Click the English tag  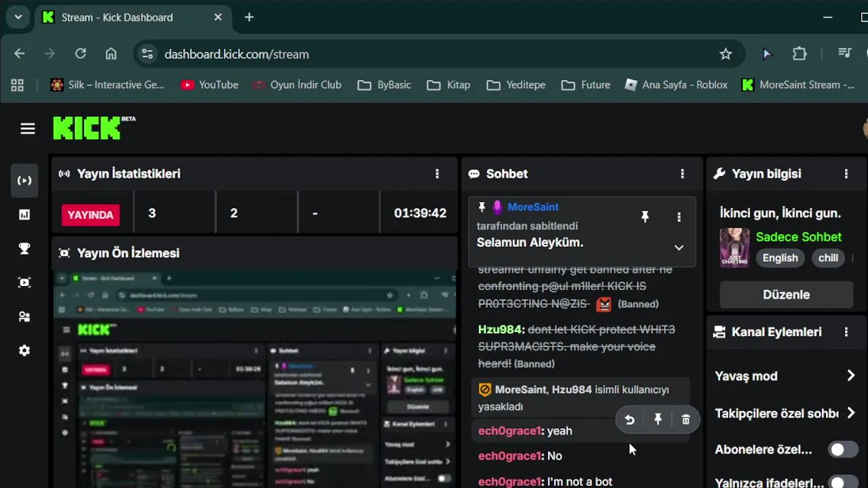(780, 258)
